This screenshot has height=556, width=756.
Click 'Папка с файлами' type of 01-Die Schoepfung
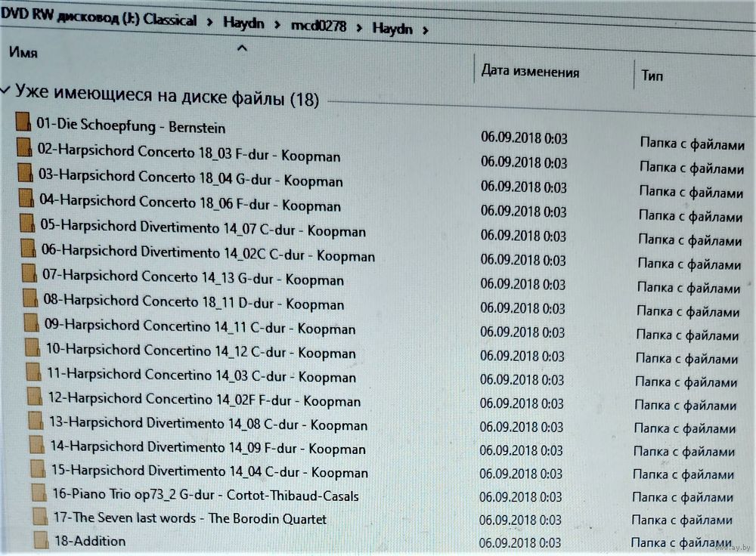(x=692, y=143)
